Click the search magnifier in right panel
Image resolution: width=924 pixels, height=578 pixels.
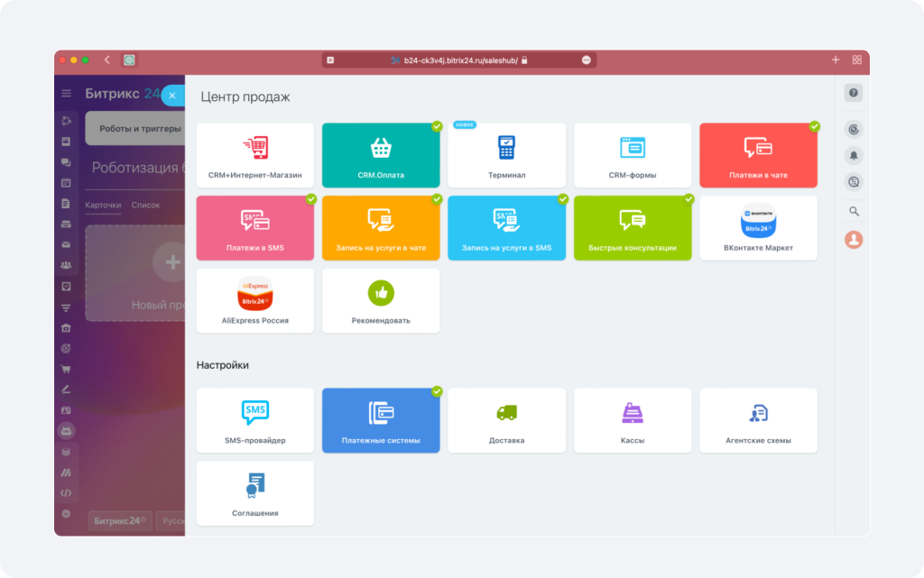coord(854,211)
